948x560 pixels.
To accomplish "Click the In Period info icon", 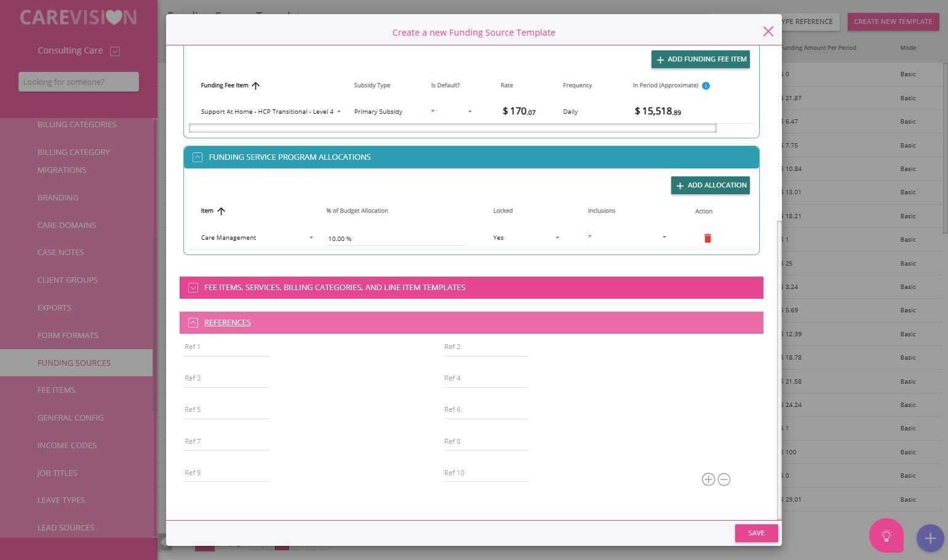I will point(706,86).
